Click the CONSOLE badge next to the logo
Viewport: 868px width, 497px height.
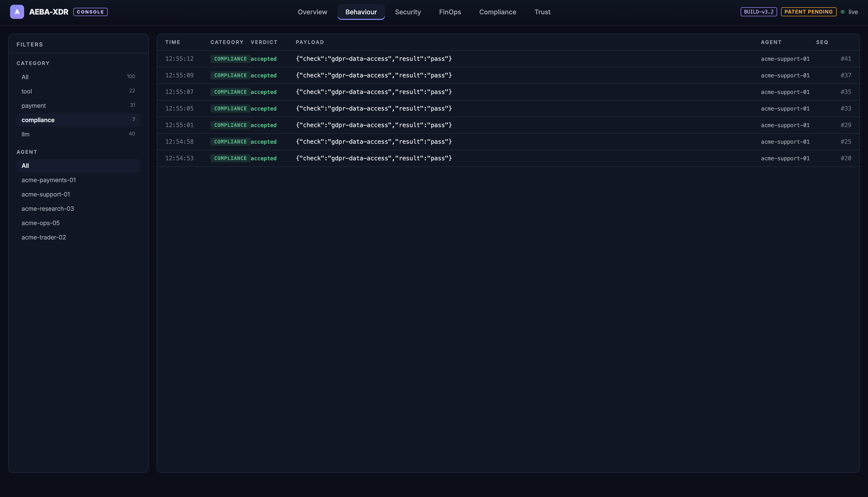90,12
